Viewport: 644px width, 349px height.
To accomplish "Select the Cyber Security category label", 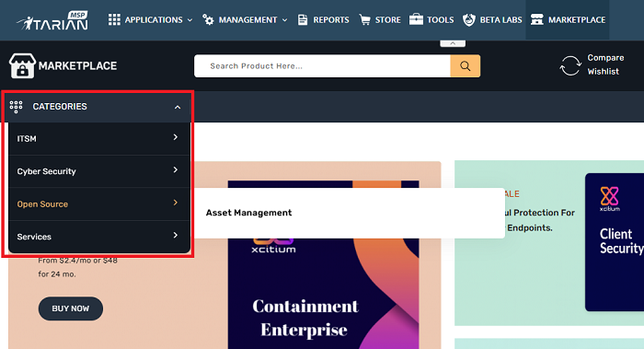I will [46, 171].
